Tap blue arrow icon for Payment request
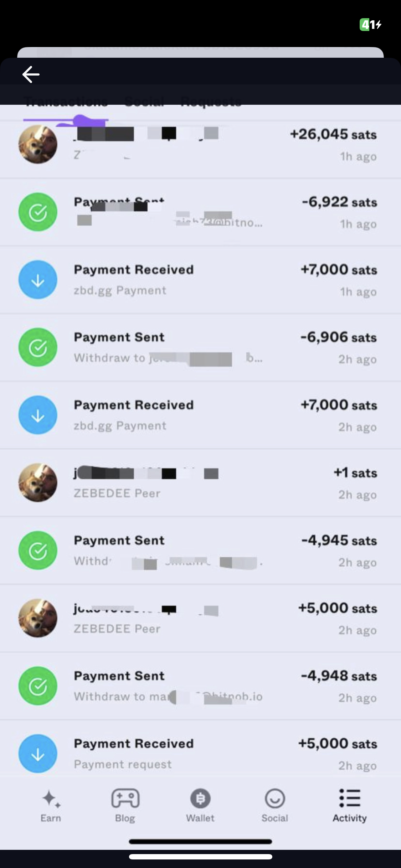 (x=38, y=754)
